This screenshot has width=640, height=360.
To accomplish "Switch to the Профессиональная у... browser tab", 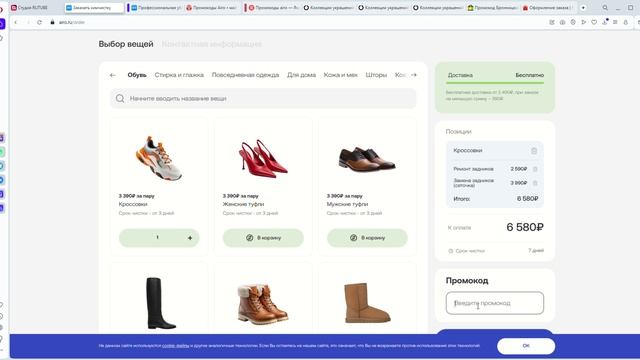I will click(156, 8).
